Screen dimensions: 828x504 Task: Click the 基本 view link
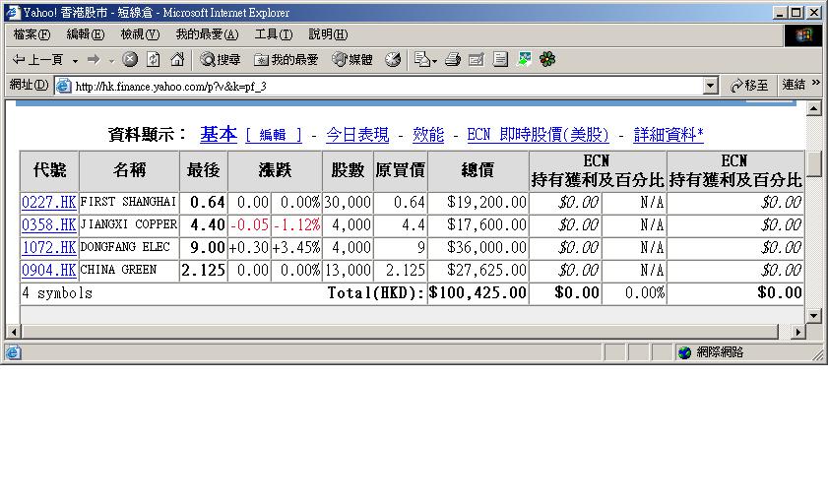(x=219, y=134)
